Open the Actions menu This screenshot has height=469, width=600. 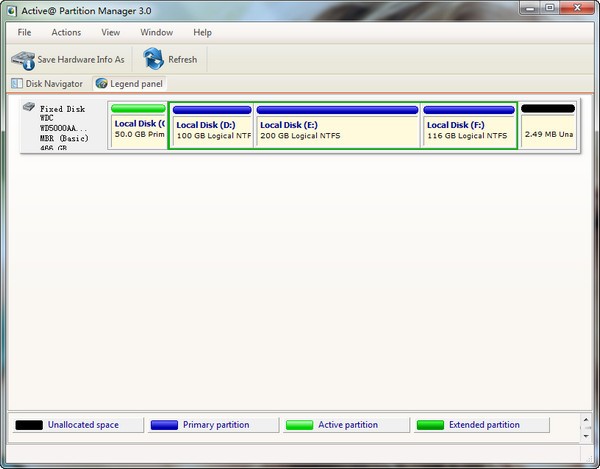click(x=66, y=32)
